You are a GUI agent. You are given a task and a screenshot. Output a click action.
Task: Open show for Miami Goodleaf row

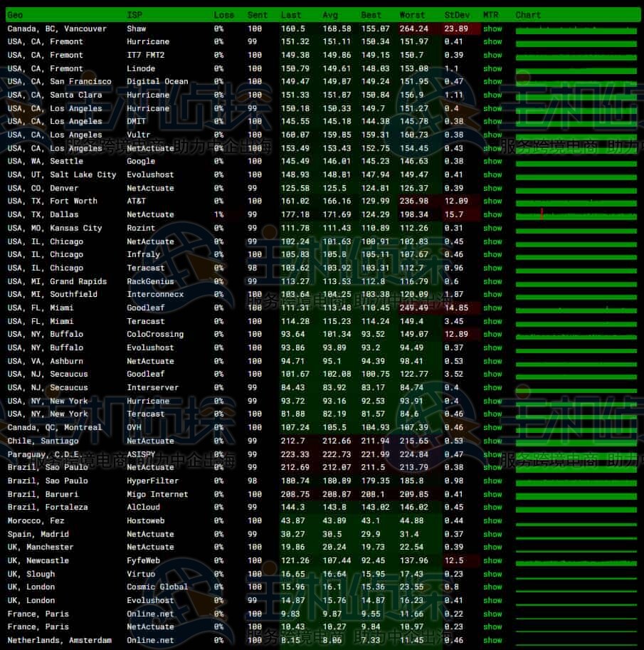492,308
